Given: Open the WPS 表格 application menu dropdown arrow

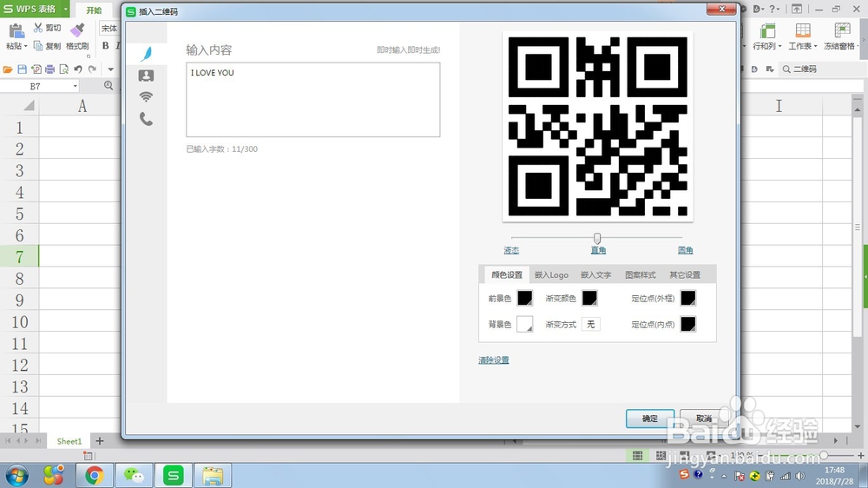Looking at the screenshot, I should (65, 10).
